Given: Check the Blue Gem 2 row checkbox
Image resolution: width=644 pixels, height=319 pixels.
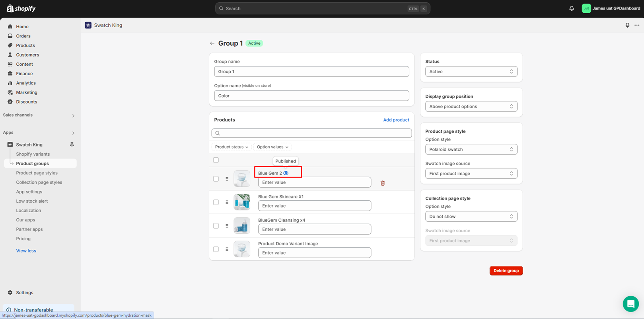Looking at the screenshot, I should 216,179.
